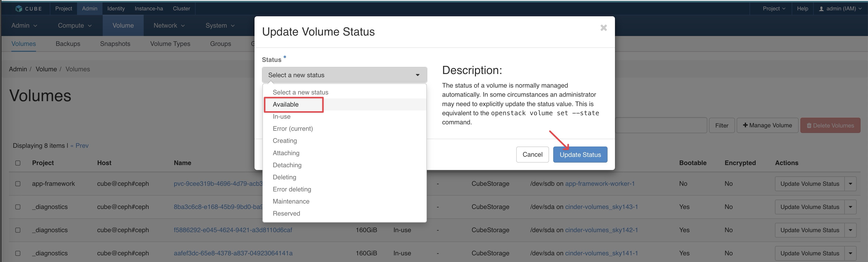
Task: Toggle the select-all volumes checkbox
Action: 18,163
